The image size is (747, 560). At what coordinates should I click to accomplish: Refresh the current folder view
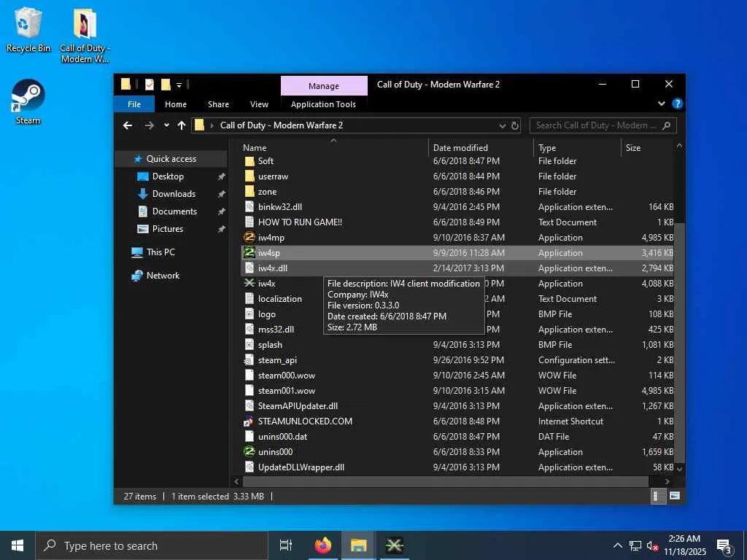(515, 125)
